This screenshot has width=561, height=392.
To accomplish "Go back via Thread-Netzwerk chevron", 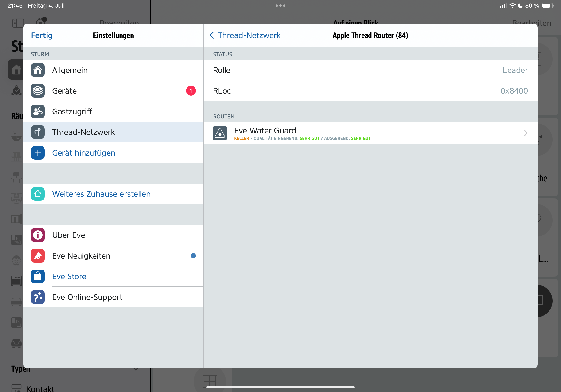I will [x=212, y=35].
